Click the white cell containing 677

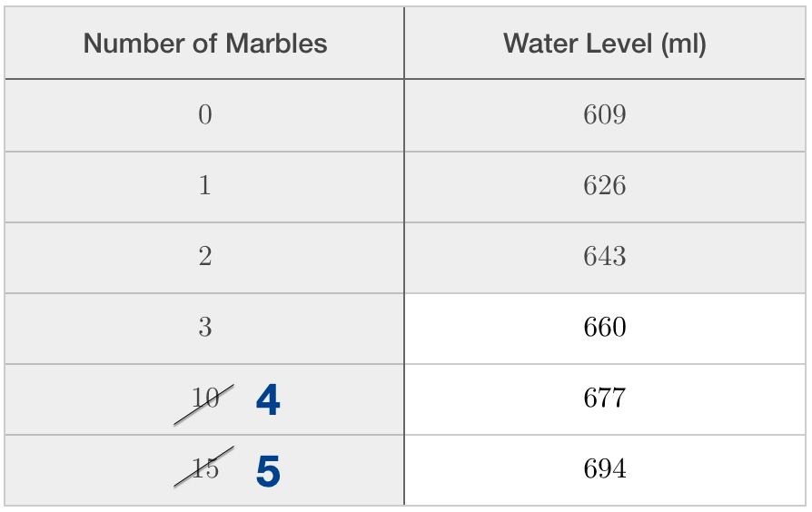(x=605, y=398)
